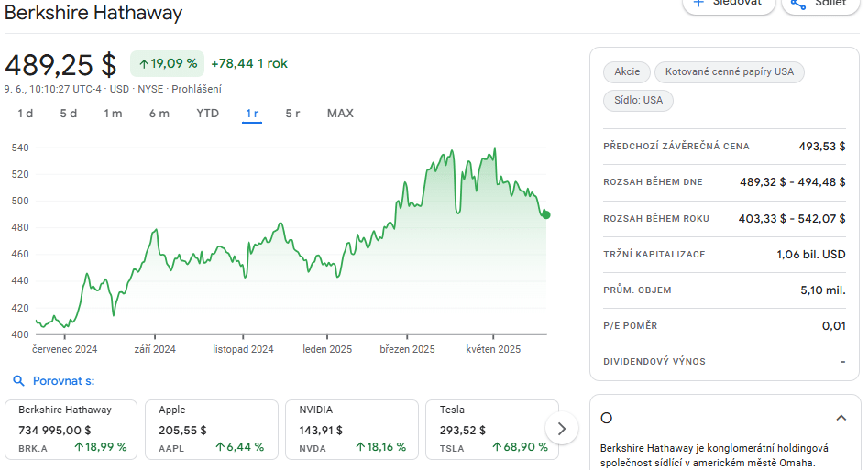The height and width of the screenshot is (470, 868).
Task: Click the 489,32 $ - 494,48 $ day range
Action: tap(792, 182)
